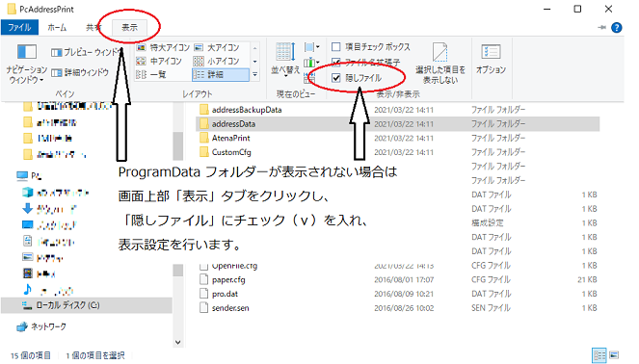The image size is (639, 364).
Task: Open the group-by dropdown icon
Action: (x=311, y=47)
